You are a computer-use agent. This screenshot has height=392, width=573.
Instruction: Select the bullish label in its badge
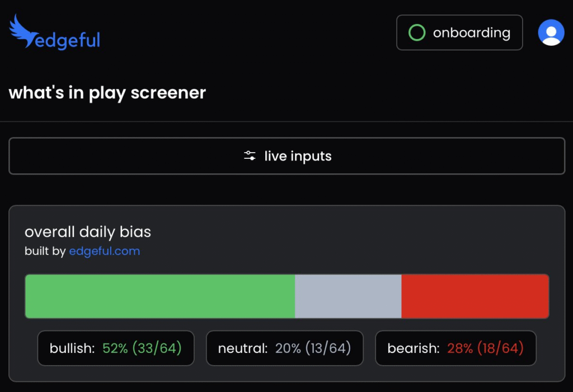[73, 348]
